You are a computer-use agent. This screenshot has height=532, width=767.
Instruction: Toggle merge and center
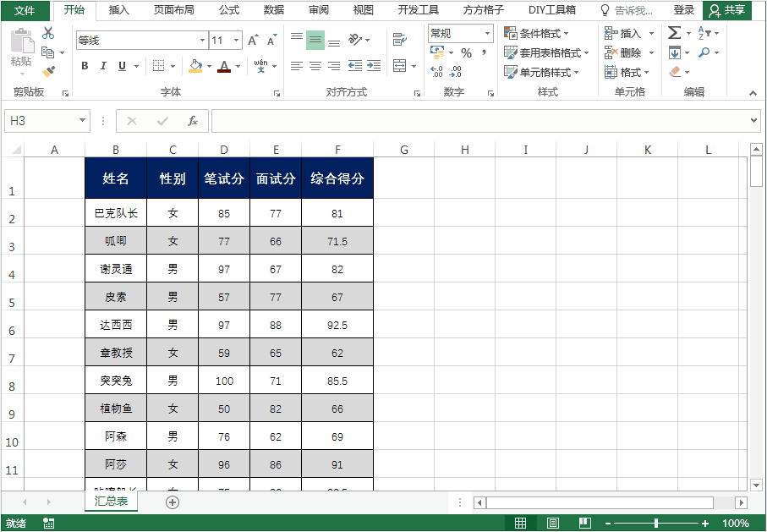tap(398, 64)
